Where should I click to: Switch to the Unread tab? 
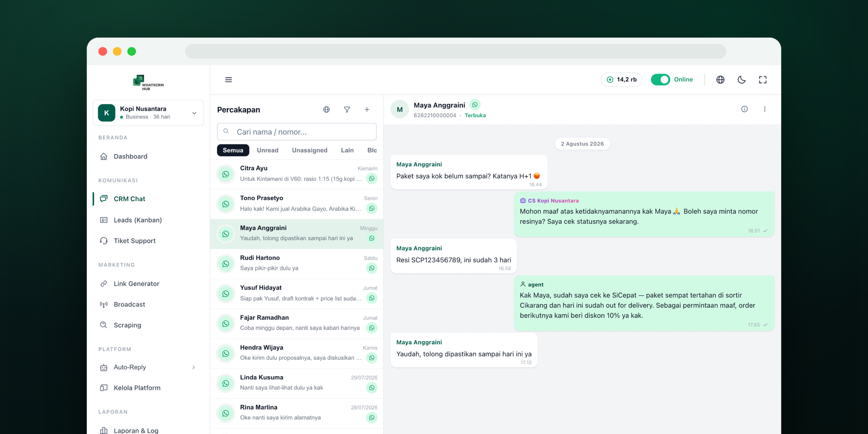[x=268, y=151]
